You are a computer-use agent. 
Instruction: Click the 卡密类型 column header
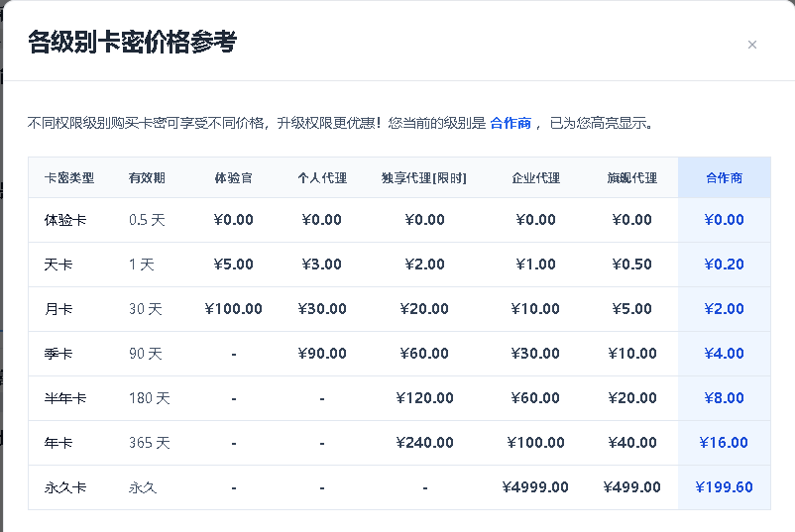pyautogui.click(x=69, y=178)
